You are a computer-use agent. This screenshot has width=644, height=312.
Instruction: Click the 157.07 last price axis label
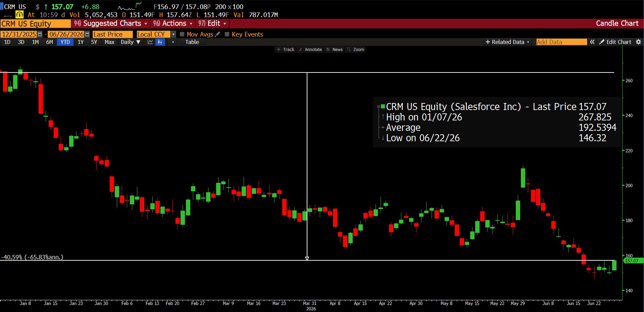pyautogui.click(x=633, y=261)
